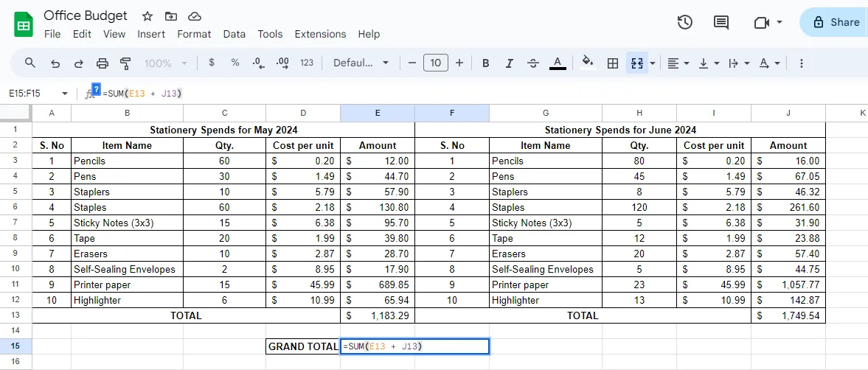Increase decimal places

282,63
